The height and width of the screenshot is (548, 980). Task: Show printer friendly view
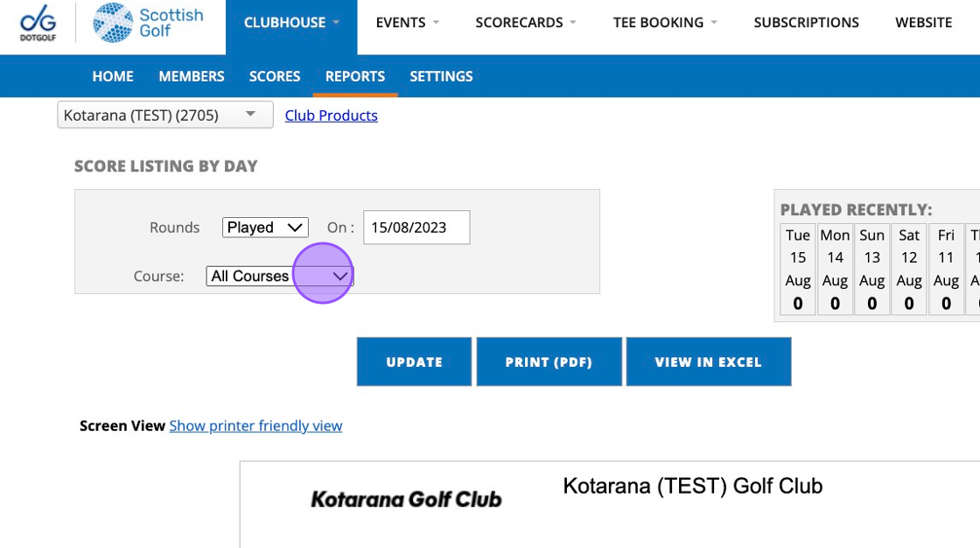255,425
